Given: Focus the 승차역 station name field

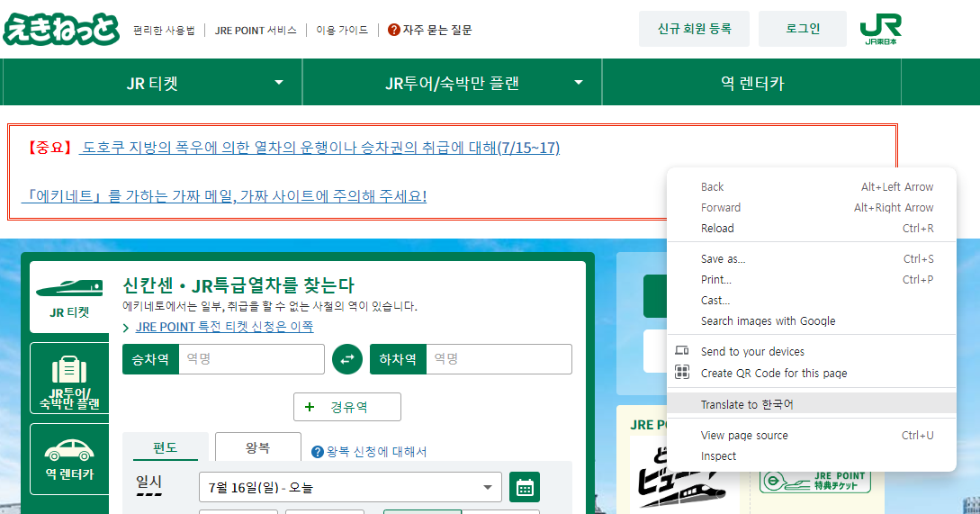Looking at the screenshot, I should pos(251,359).
